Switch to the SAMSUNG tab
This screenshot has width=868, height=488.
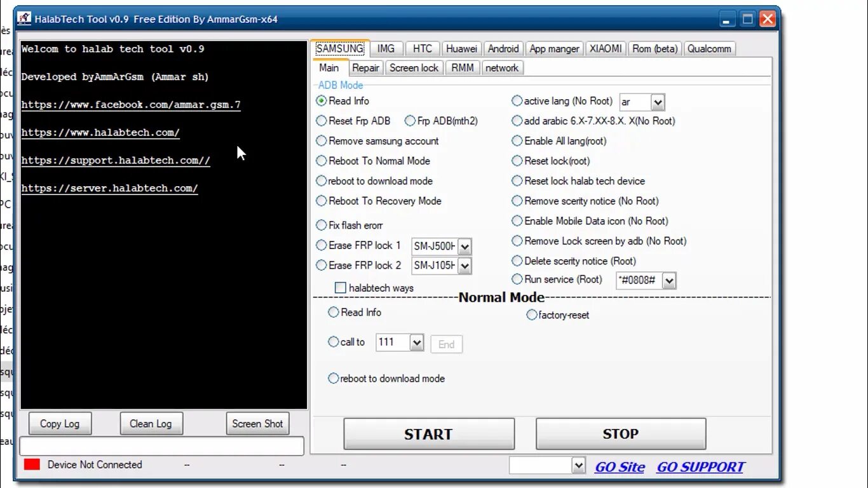click(340, 48)
